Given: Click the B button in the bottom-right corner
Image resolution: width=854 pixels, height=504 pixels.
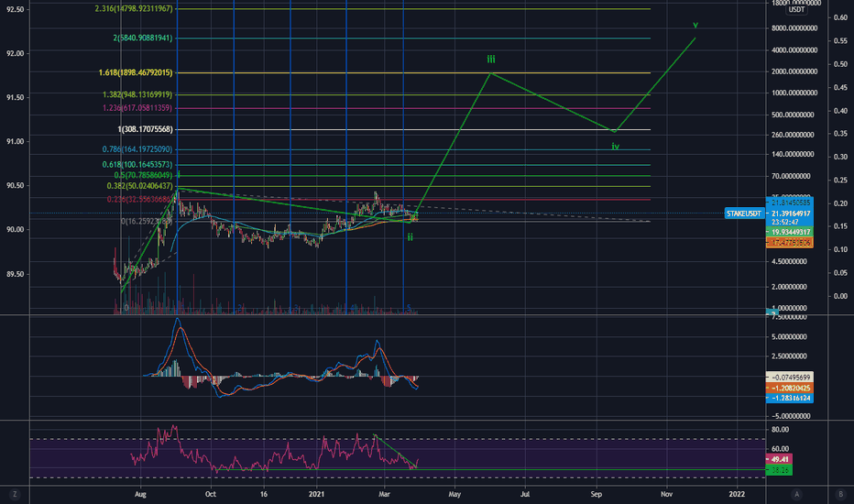Looking at the screenshot, I should (840, 494).
